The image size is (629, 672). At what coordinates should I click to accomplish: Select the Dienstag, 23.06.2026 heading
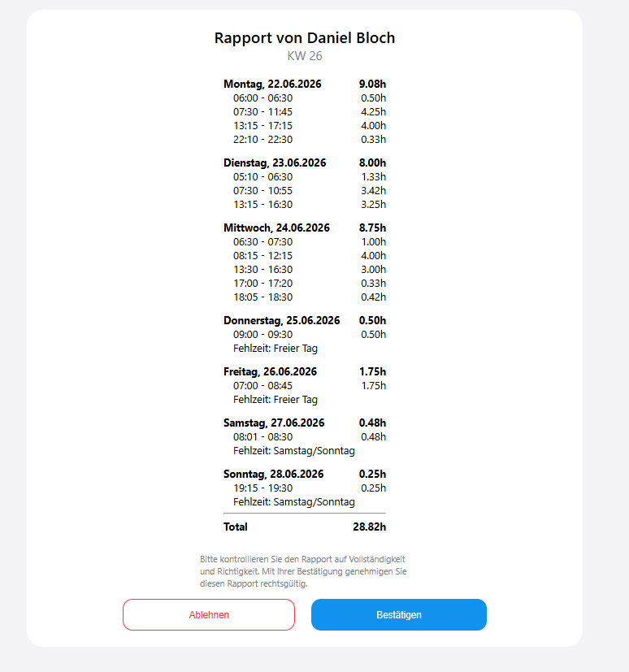(275, 163)
